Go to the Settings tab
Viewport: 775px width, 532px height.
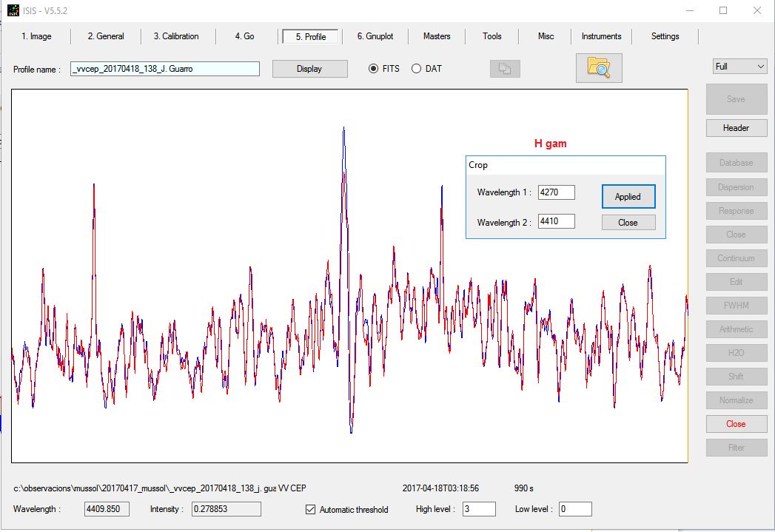[665, 36]
